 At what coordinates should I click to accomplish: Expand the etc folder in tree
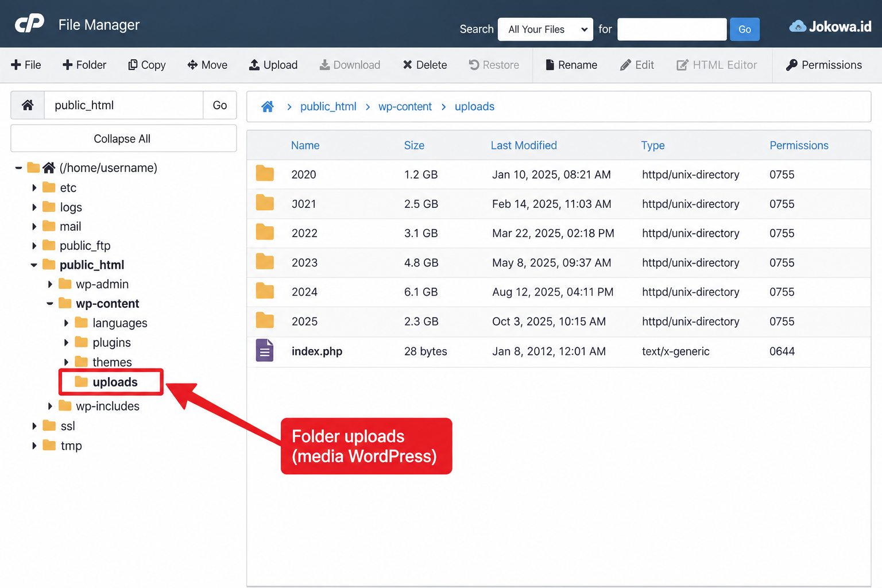34,188
